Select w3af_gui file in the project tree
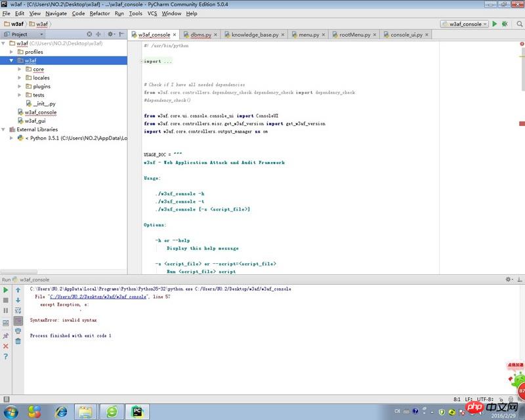The image size is (525, 420). click(35, 121)
